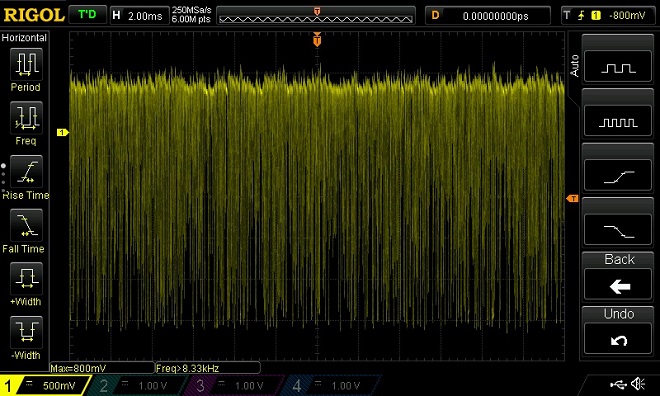Select the Fall Time measurement icon
Viewport: 660px width, 396px height.
26,225
